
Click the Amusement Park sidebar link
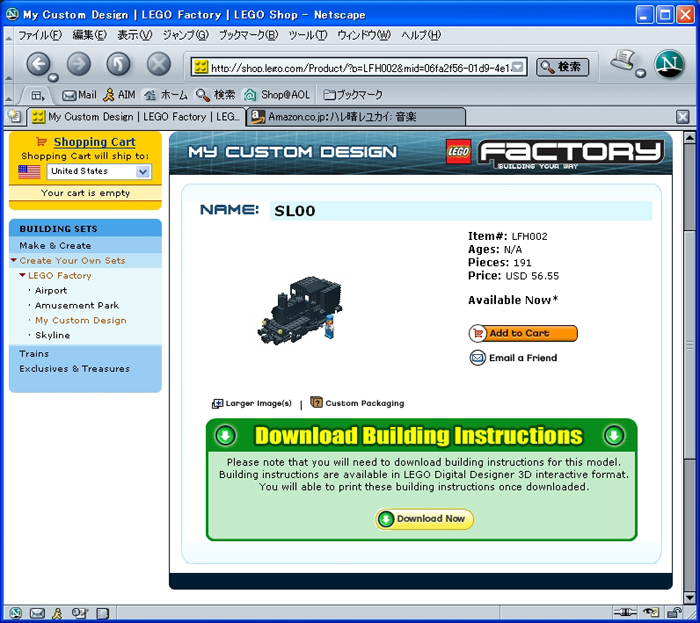(77, 305)
